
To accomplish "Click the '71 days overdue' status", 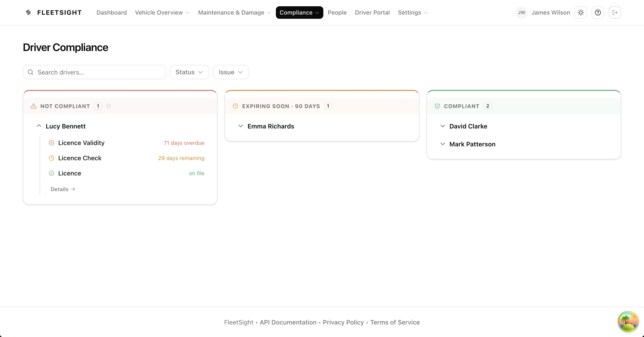I will coord(184,143).
